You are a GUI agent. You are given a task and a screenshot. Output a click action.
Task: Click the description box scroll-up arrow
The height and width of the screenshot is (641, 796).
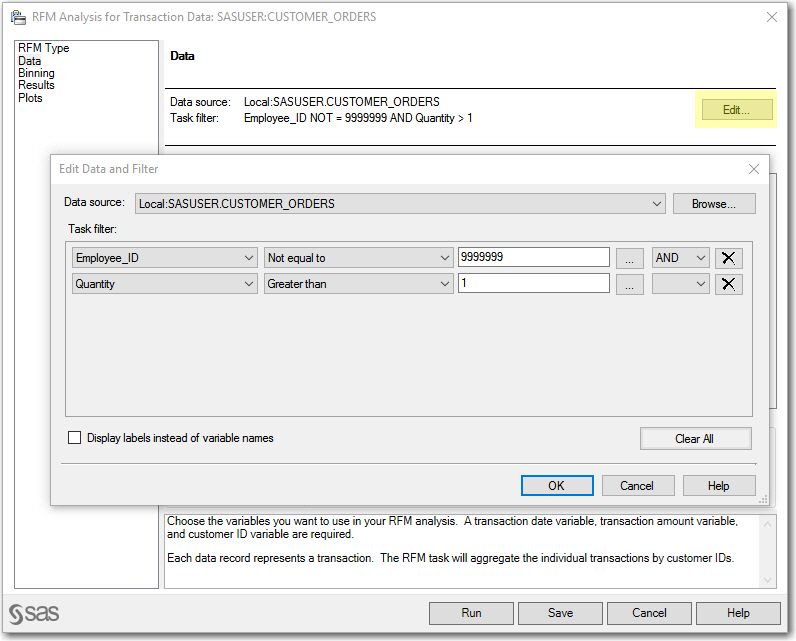(767, 524)
